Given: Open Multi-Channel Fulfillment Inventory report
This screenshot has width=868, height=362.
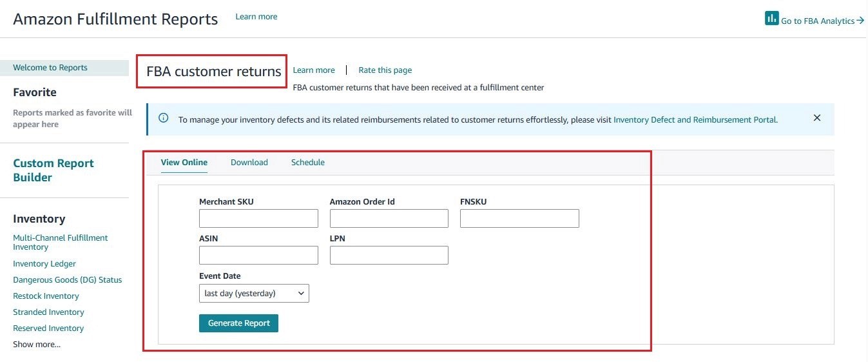Looking at the screenshot, I should pyautogui.click(x=61, y=242).
